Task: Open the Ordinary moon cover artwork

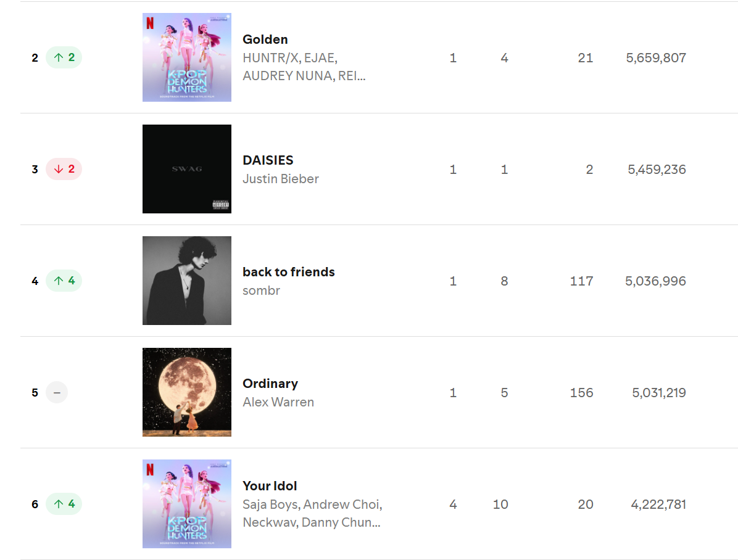Action: [187, 392]
